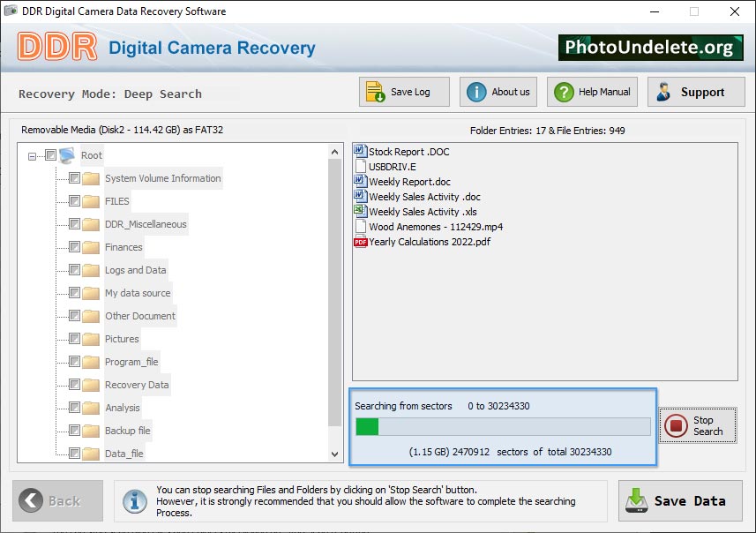Image resolution: width=756 pixels, height=533 pixels.
Task: Click the green download icon on Save Data
Action: (636, 500)
